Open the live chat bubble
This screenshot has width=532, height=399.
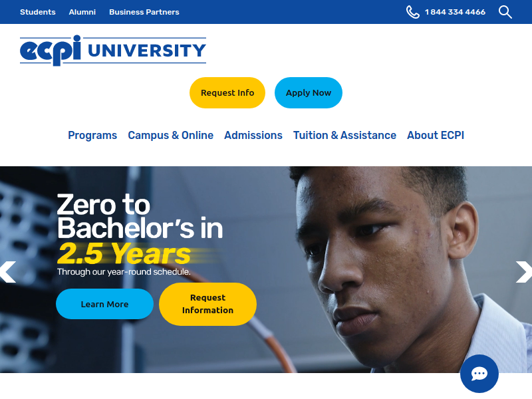pos(479,374)
